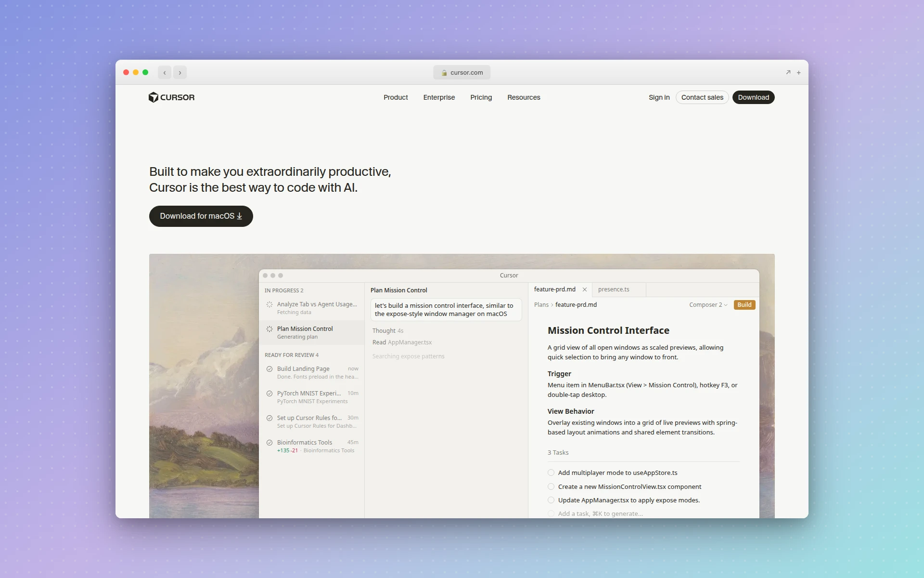924x578 pixels.
Task: Click the download icon in Download for macOS
Action: [240, 216]
